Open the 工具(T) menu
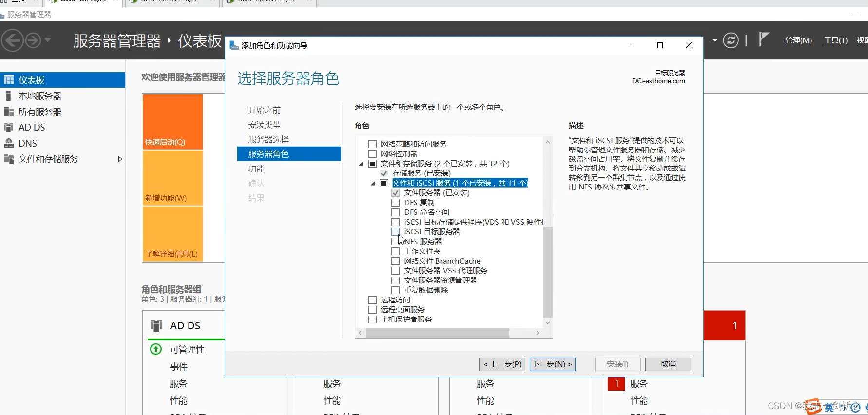Viewport: 868px width, 415px height. click(835, 40)
